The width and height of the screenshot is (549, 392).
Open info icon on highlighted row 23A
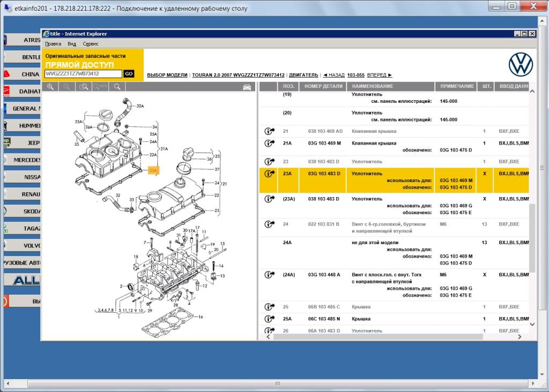coord(269,174)
